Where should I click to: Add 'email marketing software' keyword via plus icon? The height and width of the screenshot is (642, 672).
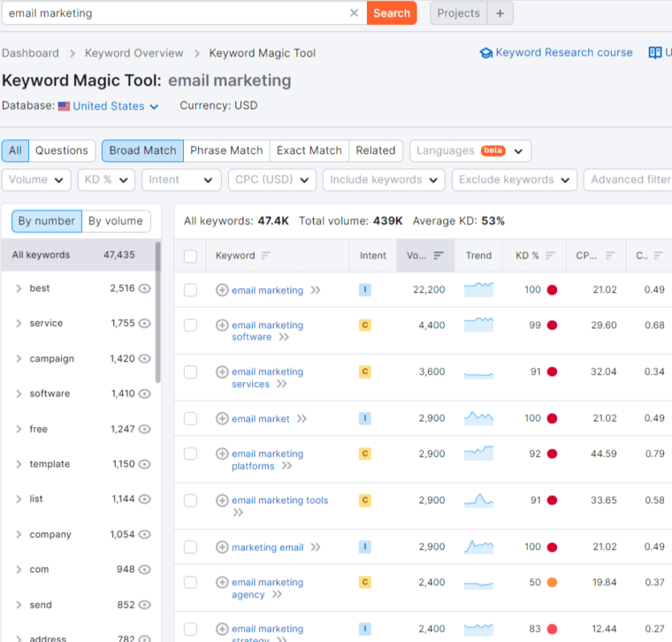click(222, 325)
